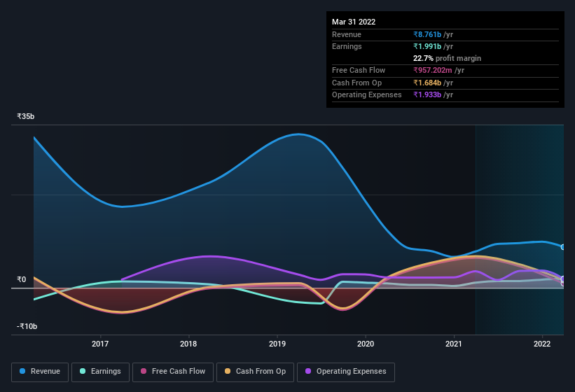The width and height of the screenshot is (575, 392).
Task: Select the 2017 x-axis label
Action: pos(100,344)
